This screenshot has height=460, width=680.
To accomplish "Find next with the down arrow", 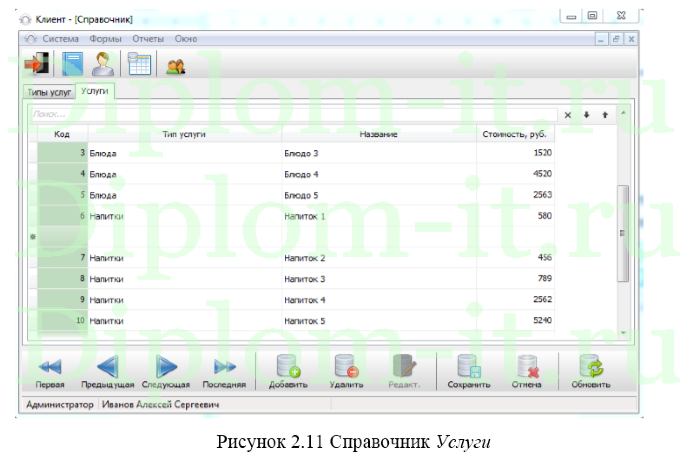I will (586, 115).
